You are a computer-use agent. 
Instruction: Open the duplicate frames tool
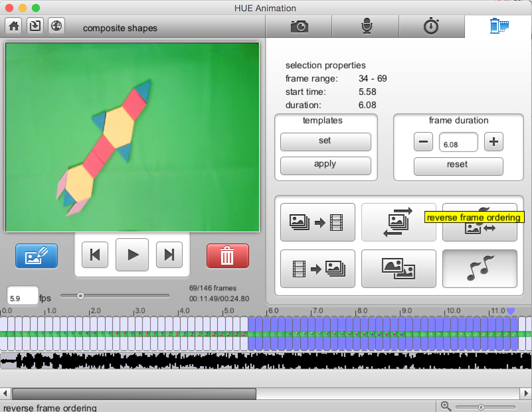[399, 268]
